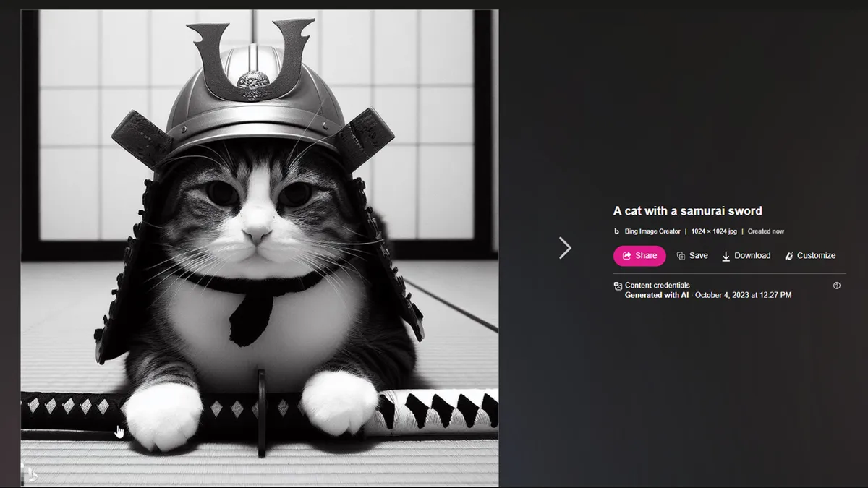The height and width of the screenshot is (488, 868).
Task: Click the Save text label
Action: coord(698,256)
